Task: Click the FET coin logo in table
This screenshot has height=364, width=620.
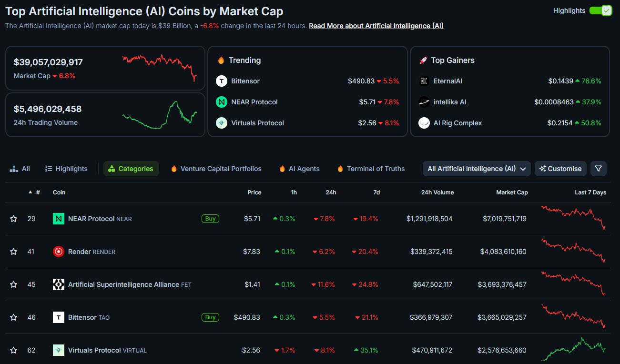Action: (x=59, y=284)
